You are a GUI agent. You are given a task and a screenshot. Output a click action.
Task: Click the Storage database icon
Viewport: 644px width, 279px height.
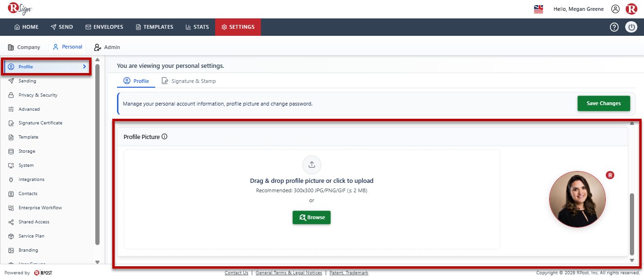pyautogui.click(x=11, y=151)
